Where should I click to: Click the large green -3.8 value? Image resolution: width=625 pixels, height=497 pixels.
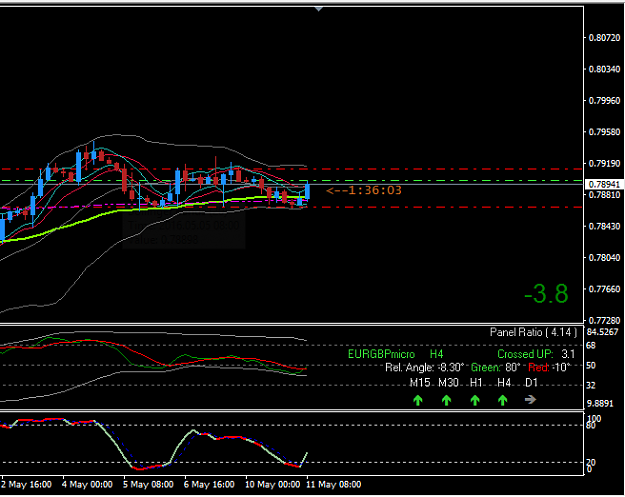point(546,294)
